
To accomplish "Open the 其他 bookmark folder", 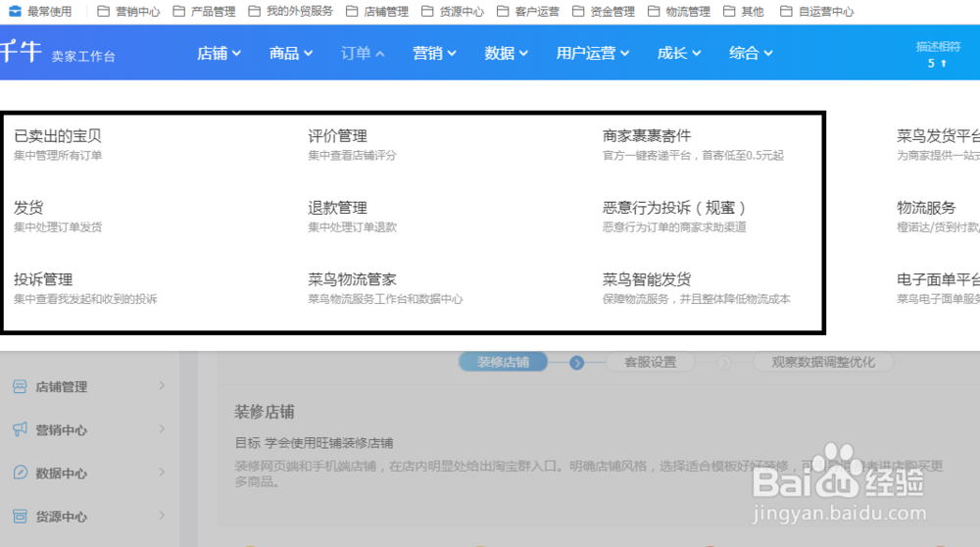I will tap(743, 11).
